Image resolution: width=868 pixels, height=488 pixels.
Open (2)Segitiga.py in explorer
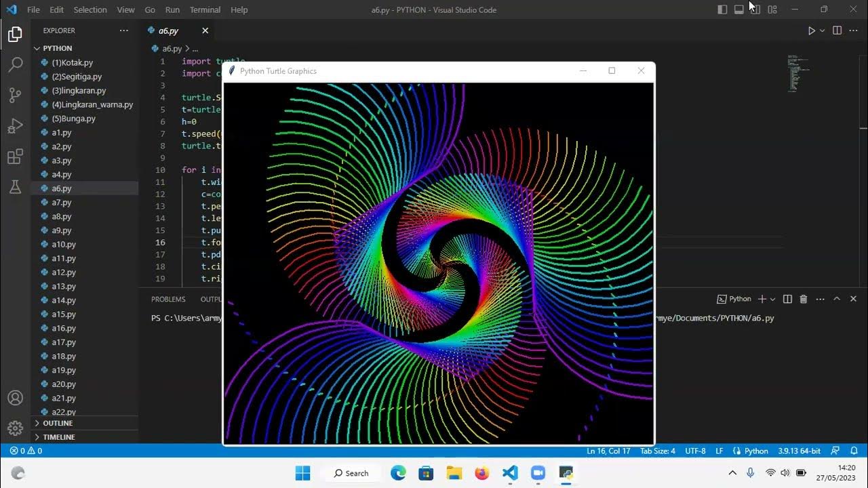(76, 77)
